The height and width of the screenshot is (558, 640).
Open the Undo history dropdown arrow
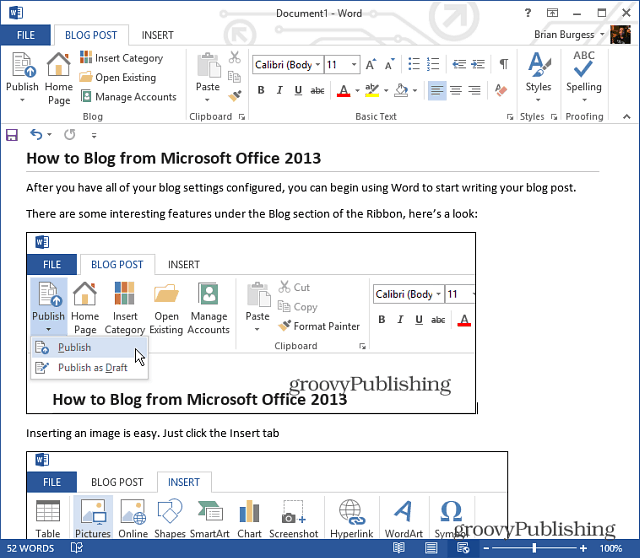coord(49,134)
